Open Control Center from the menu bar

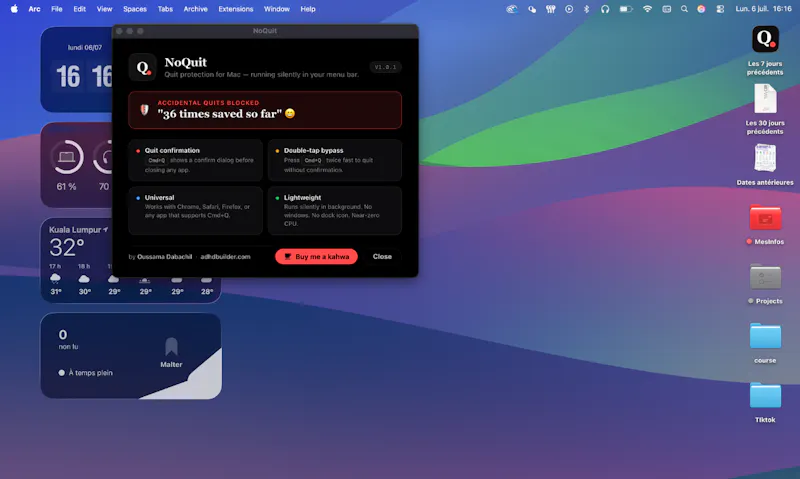click(720, 9)
